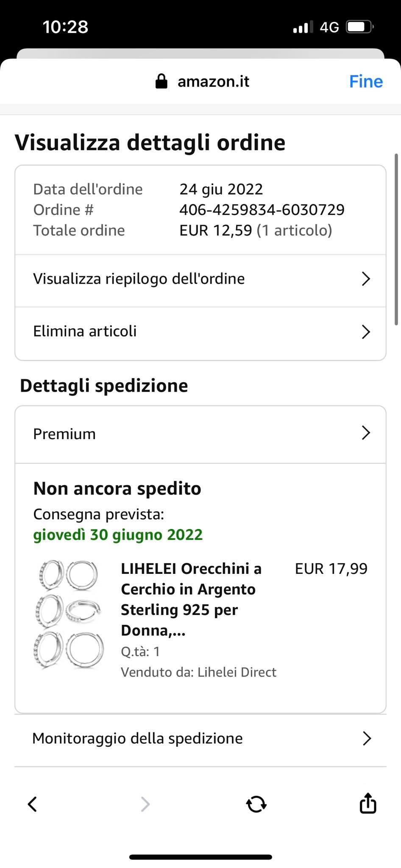Click the page scrollbar on right edge
The width and height of the screenshot is (401, 868).
tap(396, 239)
